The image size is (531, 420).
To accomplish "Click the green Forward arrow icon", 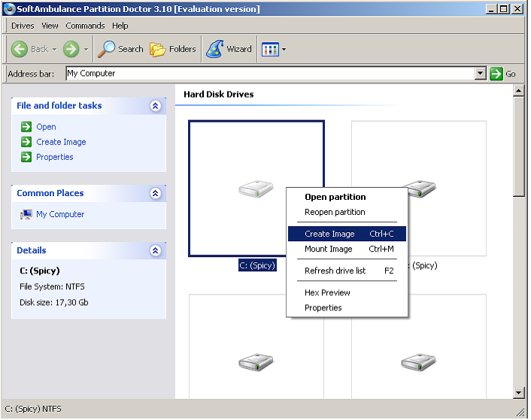I will (71, 50).
